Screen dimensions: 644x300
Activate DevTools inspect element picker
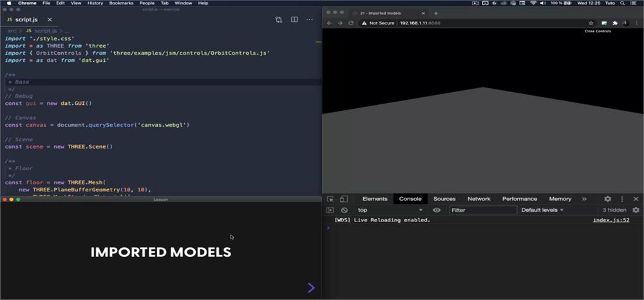(x=330, y=199)
